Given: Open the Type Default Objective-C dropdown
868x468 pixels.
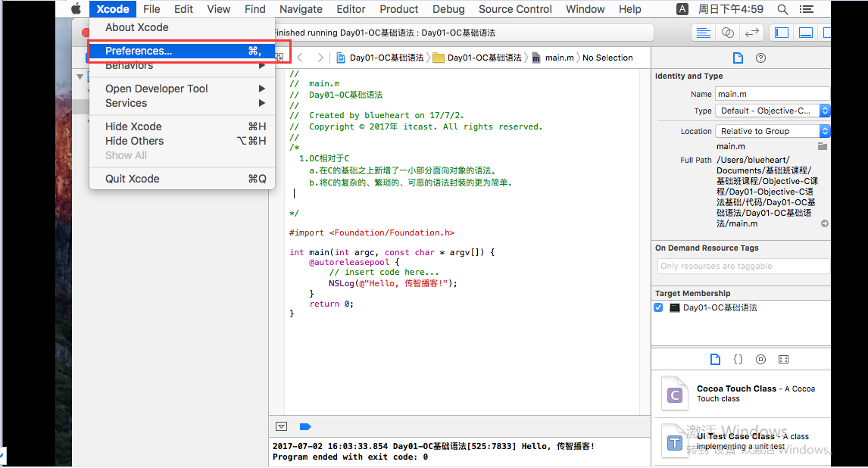Looking at the screenshot, I should [x=773, y=111].
